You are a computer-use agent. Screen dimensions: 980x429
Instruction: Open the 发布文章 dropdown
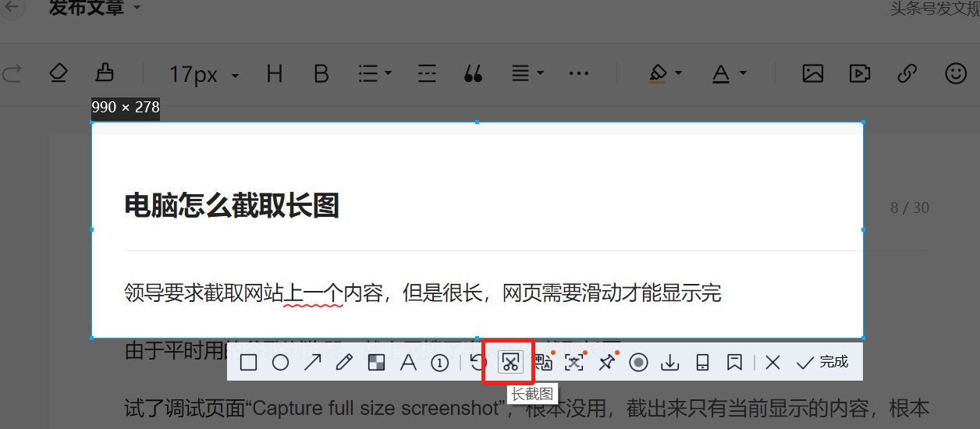(x=95, y=8)
